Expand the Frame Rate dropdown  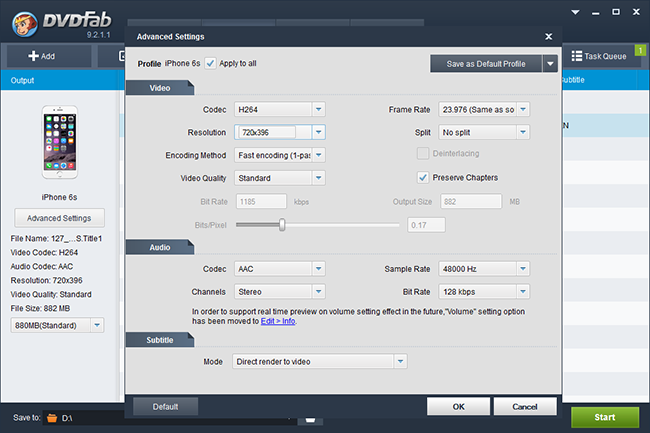[523, 109]
